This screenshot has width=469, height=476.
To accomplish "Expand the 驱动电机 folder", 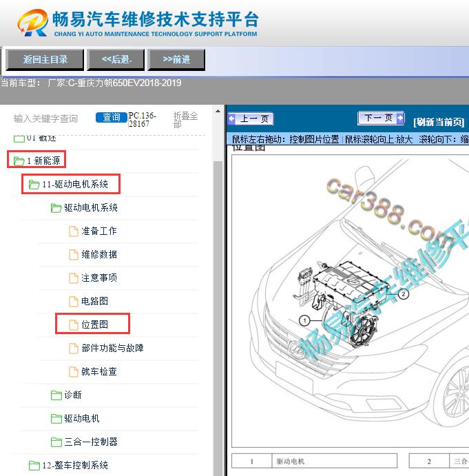I will point(82,418).
